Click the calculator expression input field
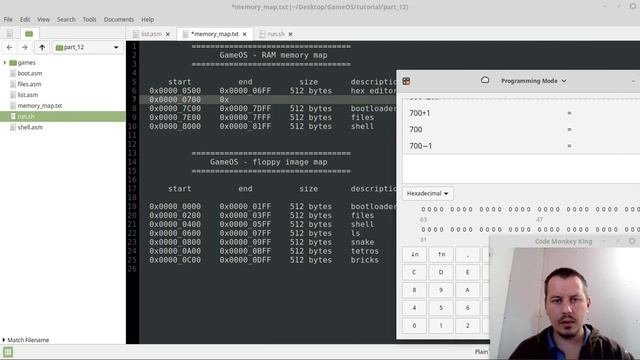This screenshot has width=640, height=360. (x=521, y=169)
